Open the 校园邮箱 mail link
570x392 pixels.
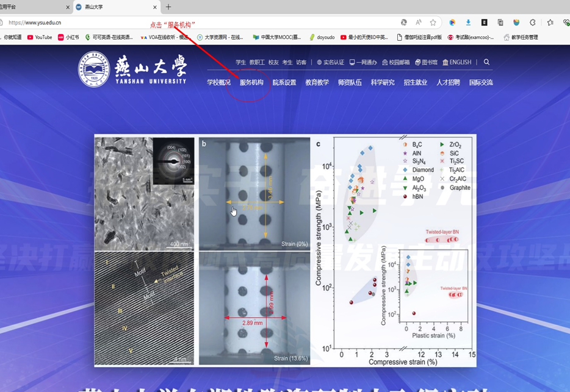(x=396, y=62)
